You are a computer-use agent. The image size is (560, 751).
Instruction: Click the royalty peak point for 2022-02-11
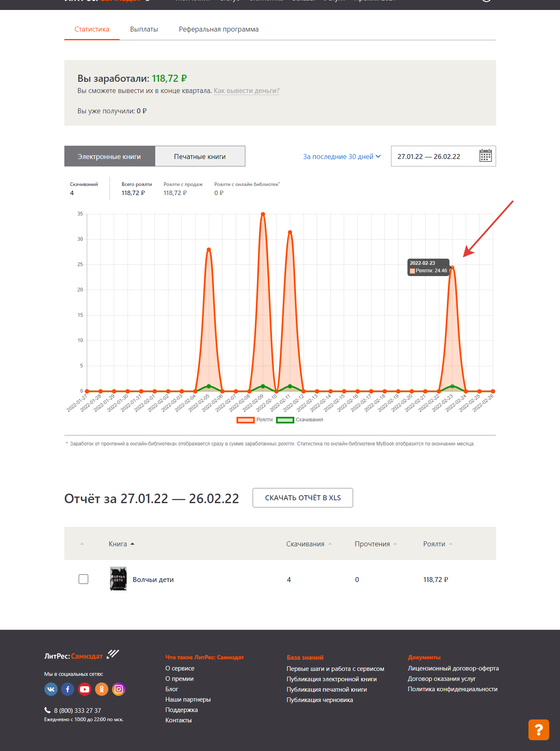290,232
